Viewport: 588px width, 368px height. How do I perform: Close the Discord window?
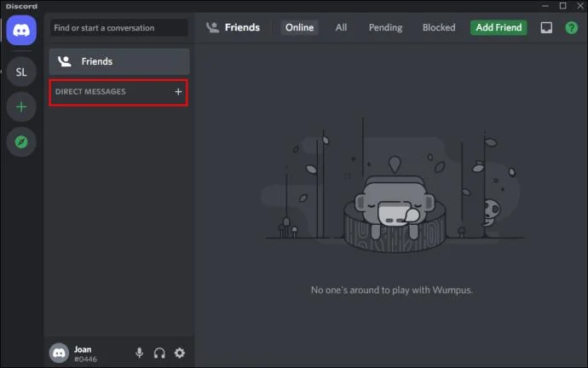click(580, 6)
